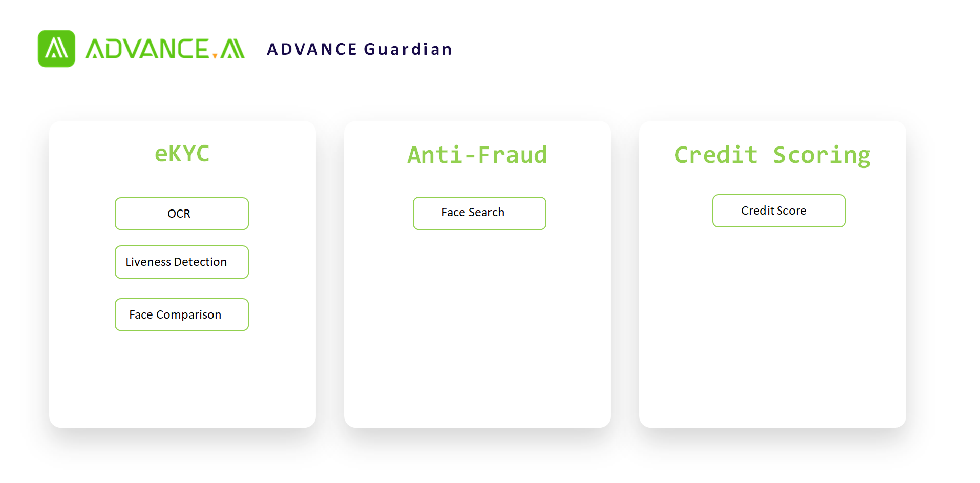Click the word Credit in the Credit Scoring heading
This screenshot has height=483, width=980.
tap(716, 155)
